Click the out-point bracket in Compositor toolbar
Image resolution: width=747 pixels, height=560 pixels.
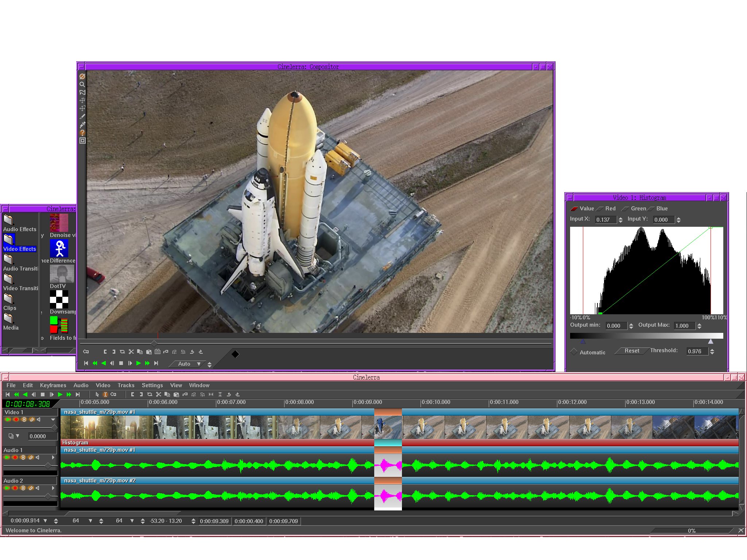pyautogui.click(x=114, y=352)
